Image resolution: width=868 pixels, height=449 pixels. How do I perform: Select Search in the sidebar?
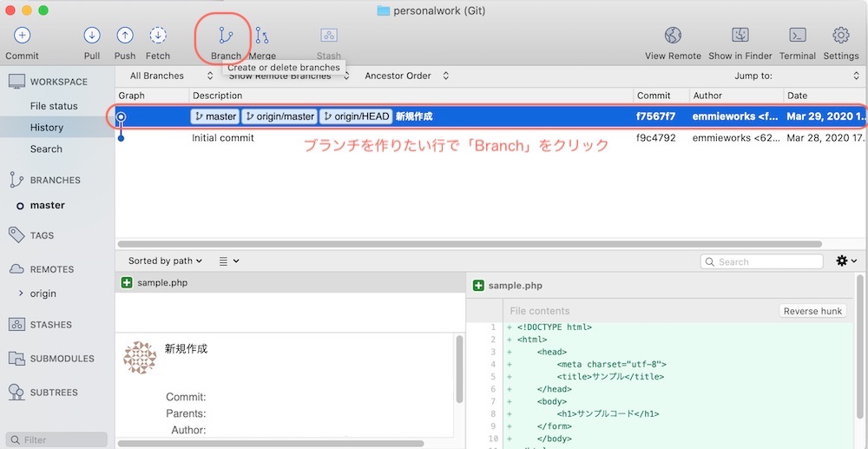46,149
